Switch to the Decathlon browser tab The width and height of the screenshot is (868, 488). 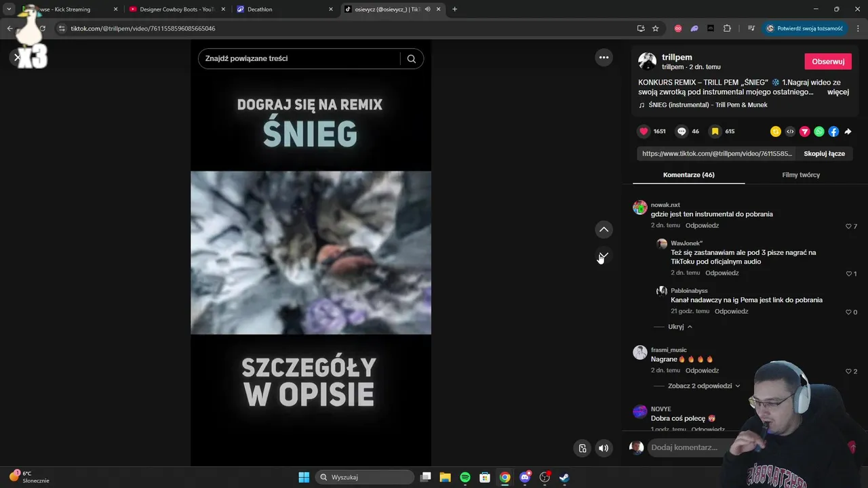click(x=285, y=9)
